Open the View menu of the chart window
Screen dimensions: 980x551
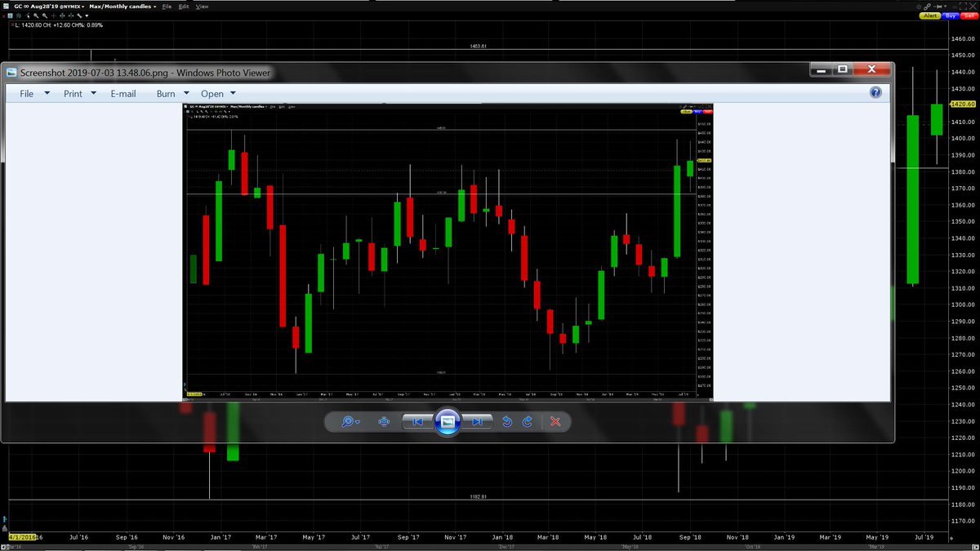point(203,7)
